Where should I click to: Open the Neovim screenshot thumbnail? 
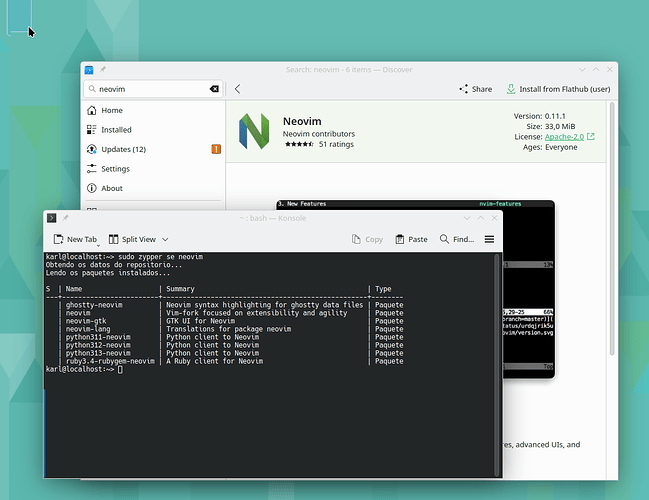pos(528,288)
